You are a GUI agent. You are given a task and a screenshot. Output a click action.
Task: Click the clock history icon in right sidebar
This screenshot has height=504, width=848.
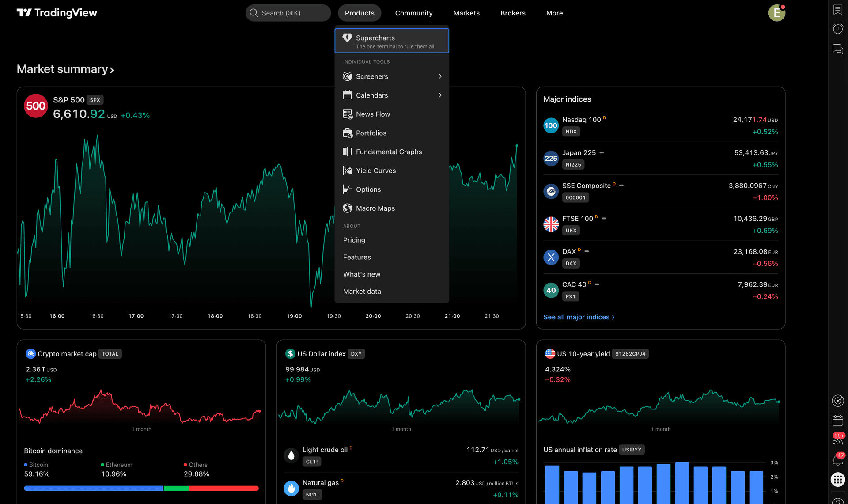coord(837,29)
